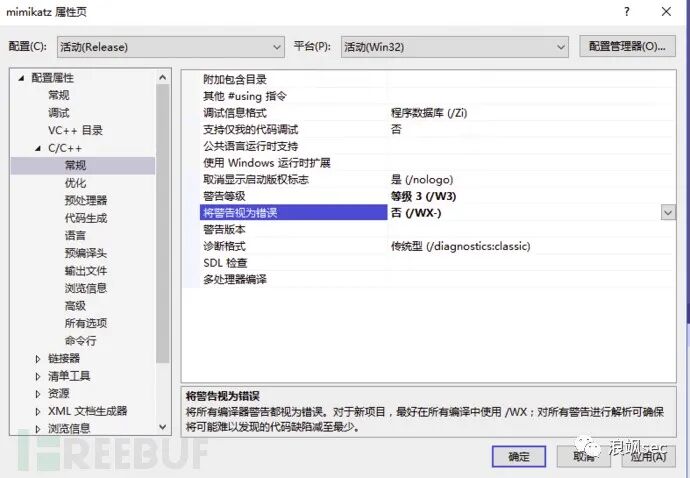
Task: Select the 所有选项 tree item
Action: coord(86,323)
